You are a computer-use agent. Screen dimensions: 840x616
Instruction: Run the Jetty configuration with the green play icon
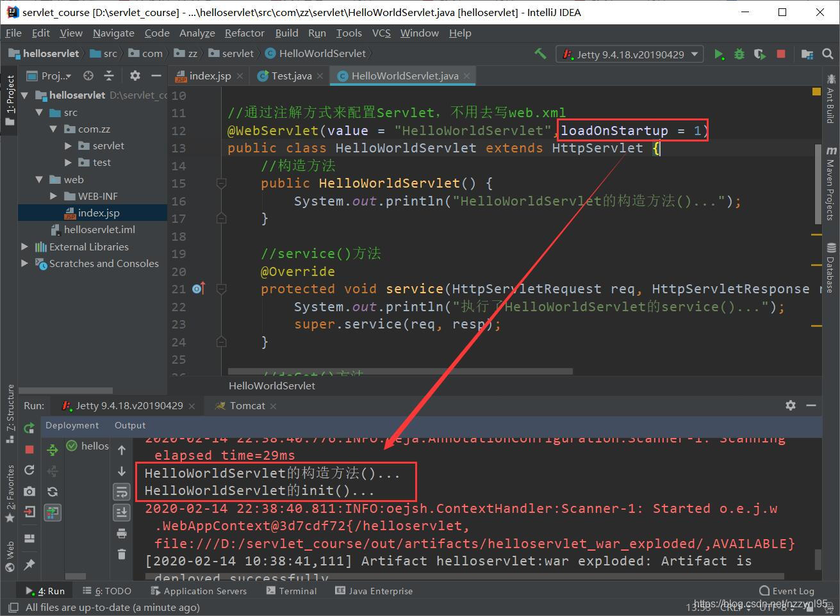(719, 54)
